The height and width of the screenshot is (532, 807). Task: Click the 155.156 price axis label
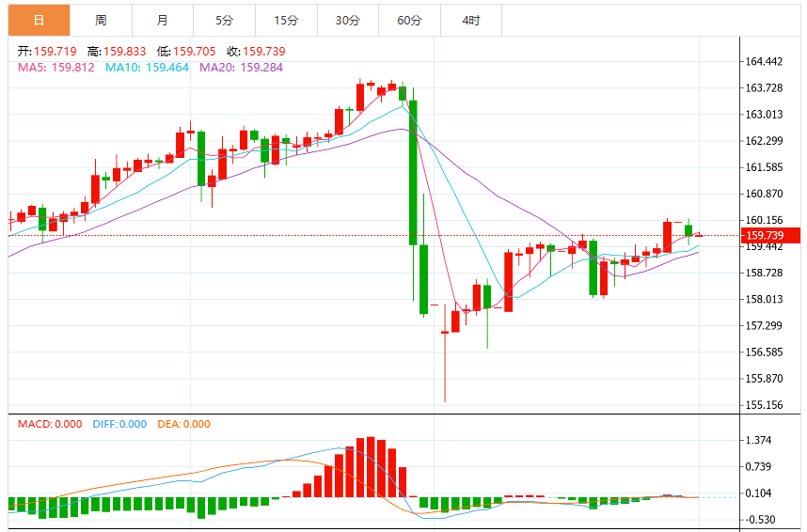[x=765, y=405]
